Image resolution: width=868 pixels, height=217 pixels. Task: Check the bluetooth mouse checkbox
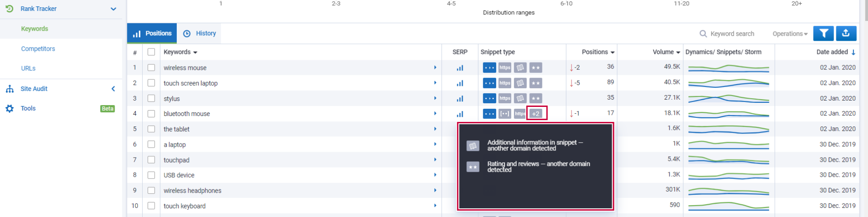(x=151, y=114)
